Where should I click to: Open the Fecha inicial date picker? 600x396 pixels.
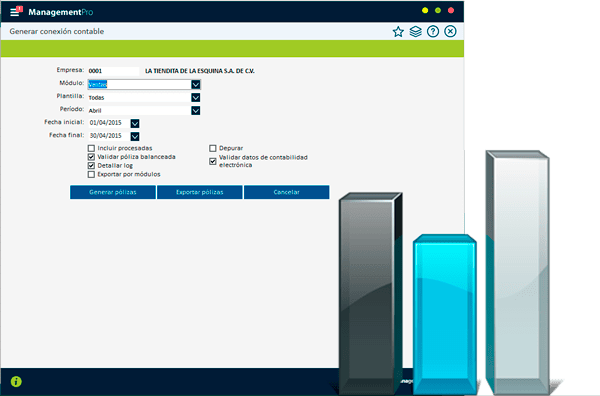tap(135, 123)
